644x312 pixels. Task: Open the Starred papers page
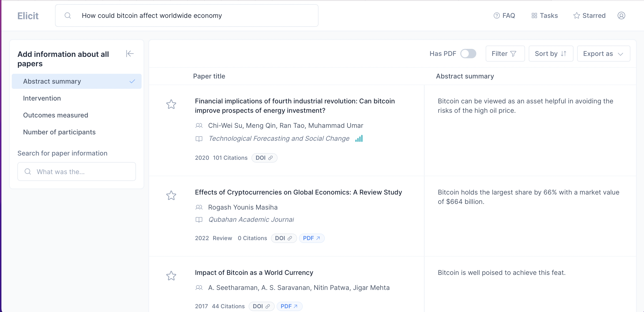tap(589, 16)
